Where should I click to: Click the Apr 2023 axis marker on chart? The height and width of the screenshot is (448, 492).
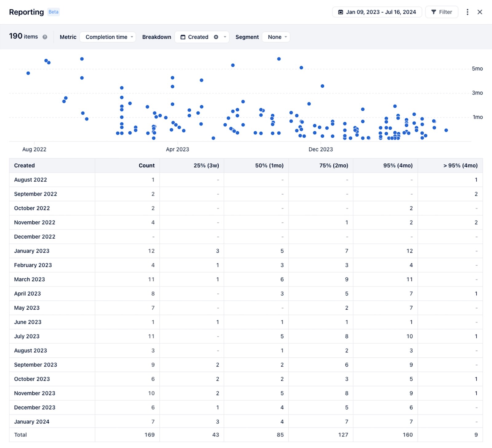point(177,149)
